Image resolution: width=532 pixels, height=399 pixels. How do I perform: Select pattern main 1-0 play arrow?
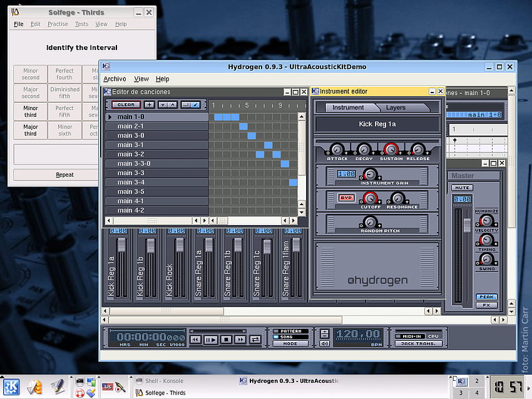coord(110,117)
